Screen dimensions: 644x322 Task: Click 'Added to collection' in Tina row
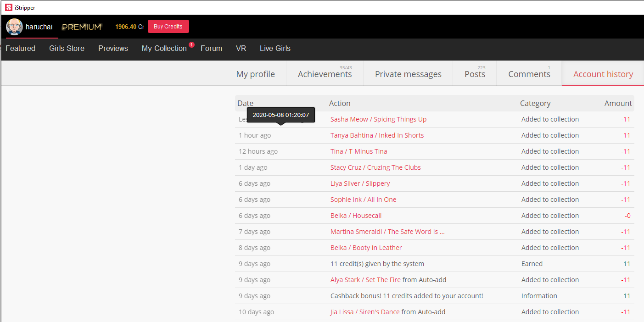pyautogui.click(x=550, y=151)
